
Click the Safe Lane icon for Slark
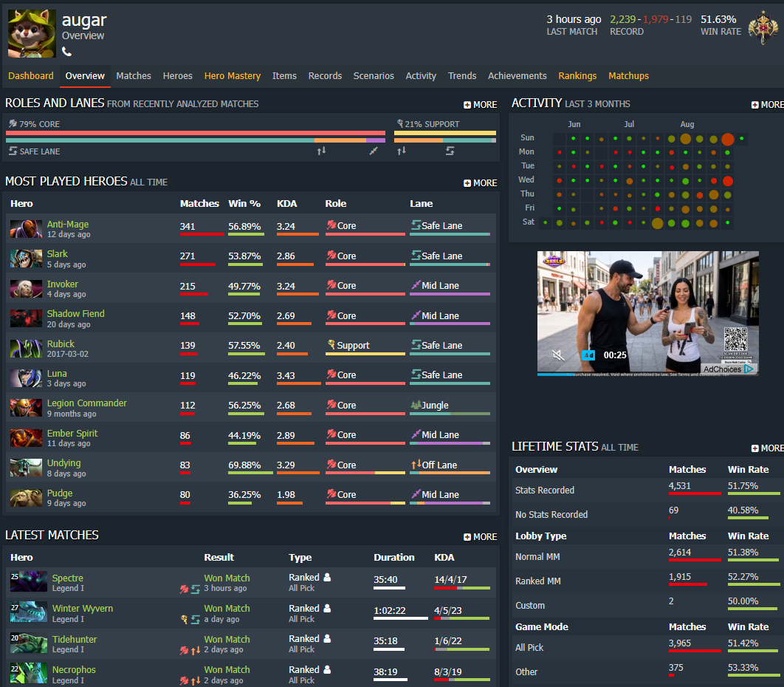[416, 255]
